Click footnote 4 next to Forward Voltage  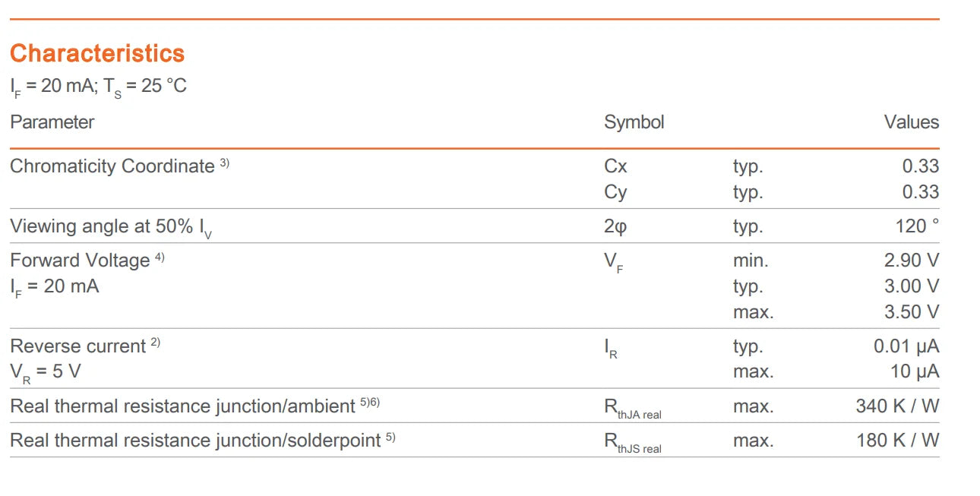point(160,257)
